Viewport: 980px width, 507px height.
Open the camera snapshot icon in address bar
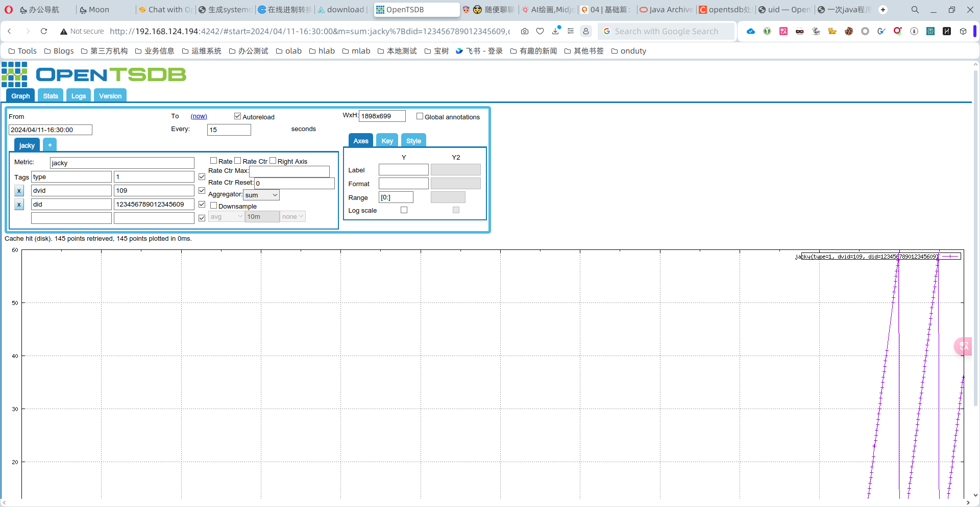[x=525, y=31]
